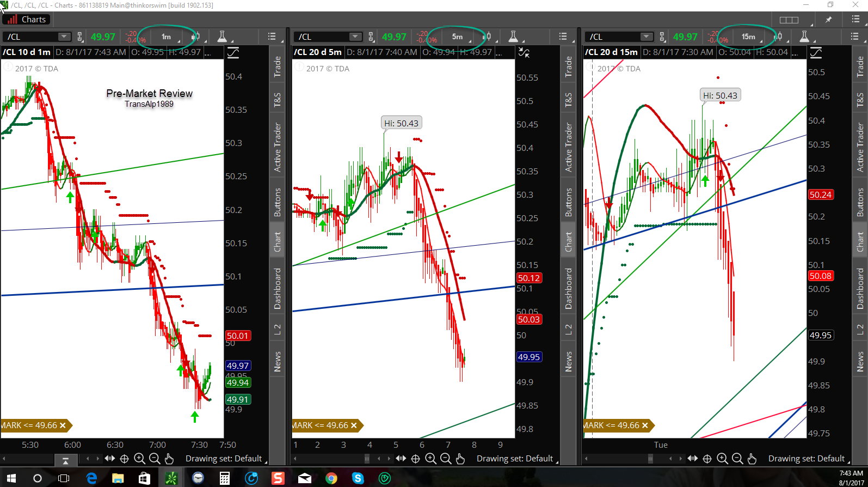The image size is (868, 487).
Task: Open studies flask on 1m chart
Action: click(x=222, y=36)
